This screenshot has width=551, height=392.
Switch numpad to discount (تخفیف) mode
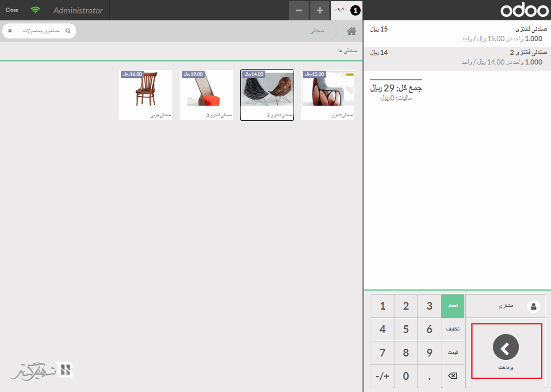click(453, 329)
